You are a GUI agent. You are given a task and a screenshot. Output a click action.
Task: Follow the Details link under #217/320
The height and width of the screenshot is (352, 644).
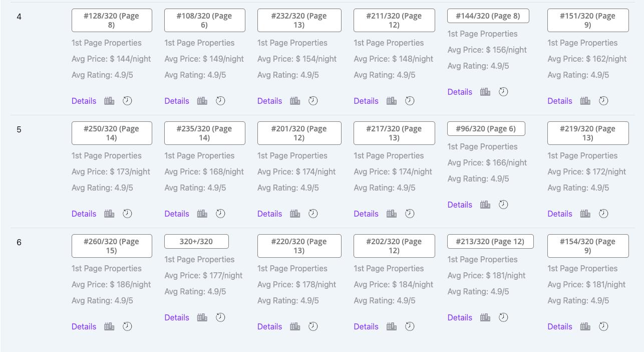[366, 214]
